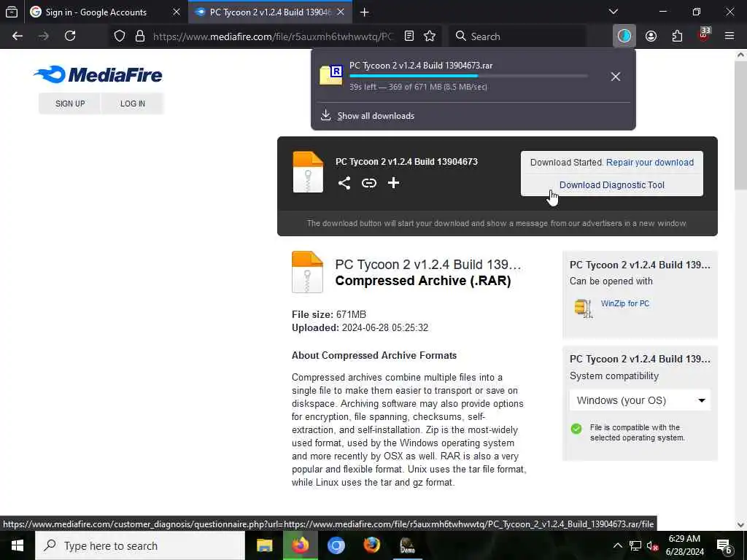The height and width of the screenshot is (560, 747).
Task: Bookmark this page with the star icon
Action: tap(430, 36)
